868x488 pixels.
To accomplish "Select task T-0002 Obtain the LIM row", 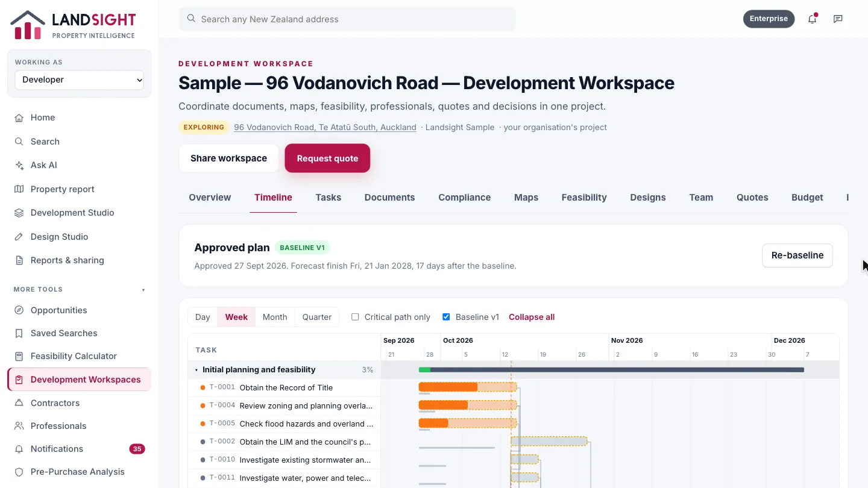I will tap(285, 442).
